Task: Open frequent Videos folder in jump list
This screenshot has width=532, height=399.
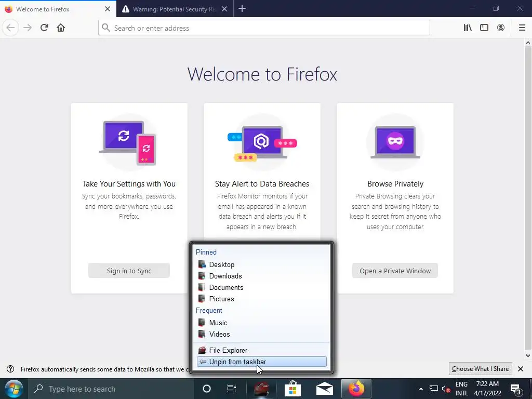Action: [261, 334]
